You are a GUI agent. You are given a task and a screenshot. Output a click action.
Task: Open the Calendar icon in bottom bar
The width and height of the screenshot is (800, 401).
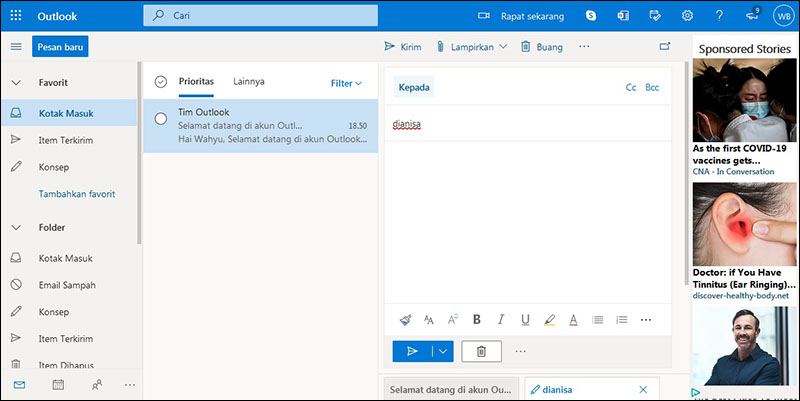click(x=58, y=385)
